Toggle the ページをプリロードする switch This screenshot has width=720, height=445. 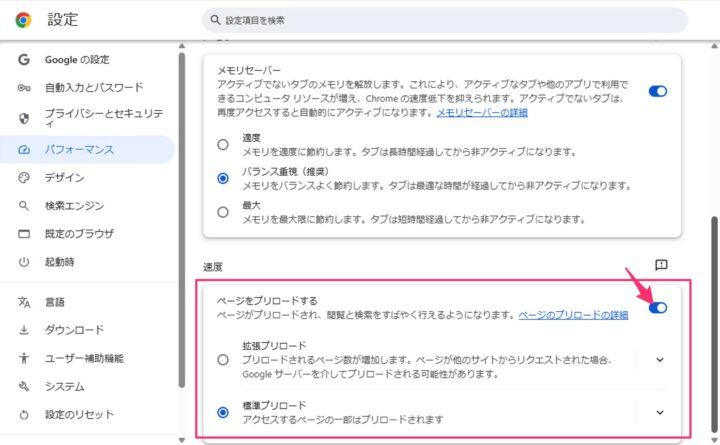click(658, 308)
